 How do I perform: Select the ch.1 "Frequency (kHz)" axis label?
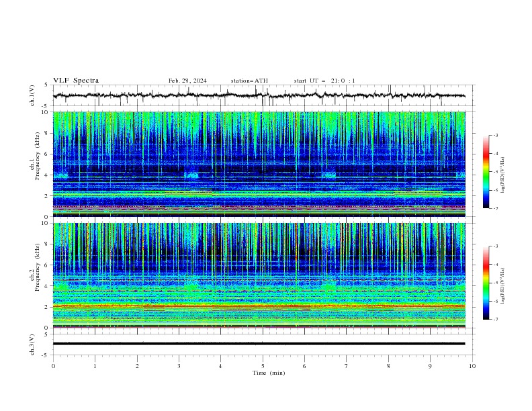click(x=38, y=156)
